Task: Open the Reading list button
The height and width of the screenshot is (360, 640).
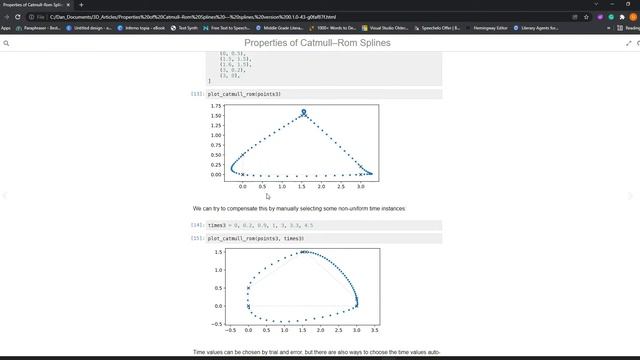Action: point(628,28)
